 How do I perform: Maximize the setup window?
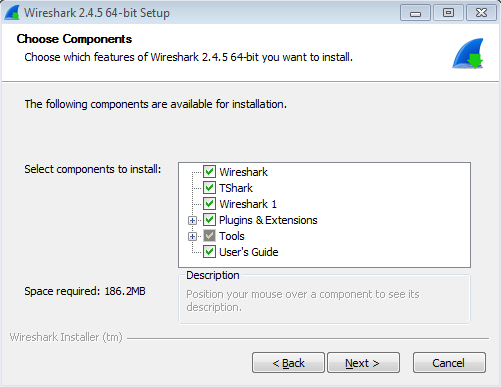point(448,13)
